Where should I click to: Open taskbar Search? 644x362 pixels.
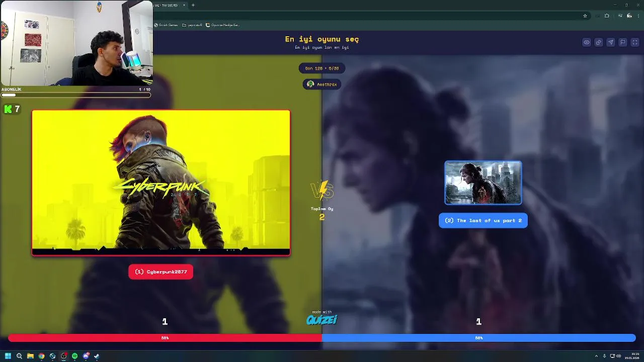click(x=19, y=356)
